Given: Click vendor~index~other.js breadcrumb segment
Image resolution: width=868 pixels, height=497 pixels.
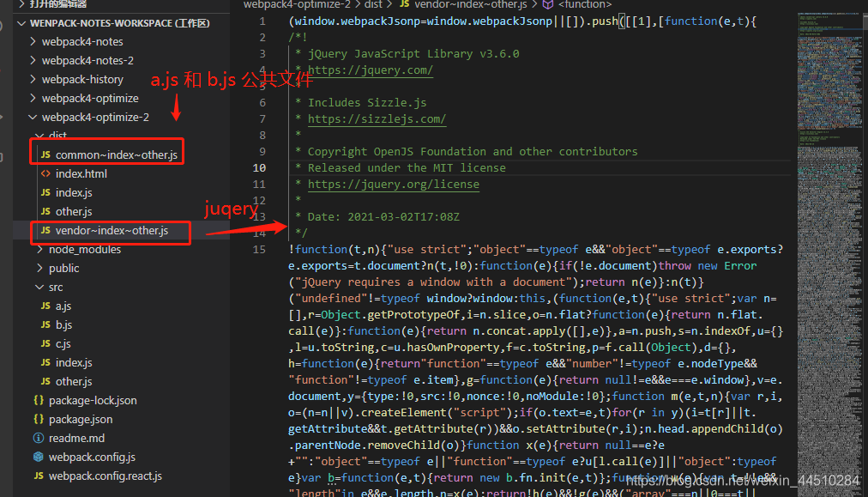Looking at the screenshot, I should point(471,4).
